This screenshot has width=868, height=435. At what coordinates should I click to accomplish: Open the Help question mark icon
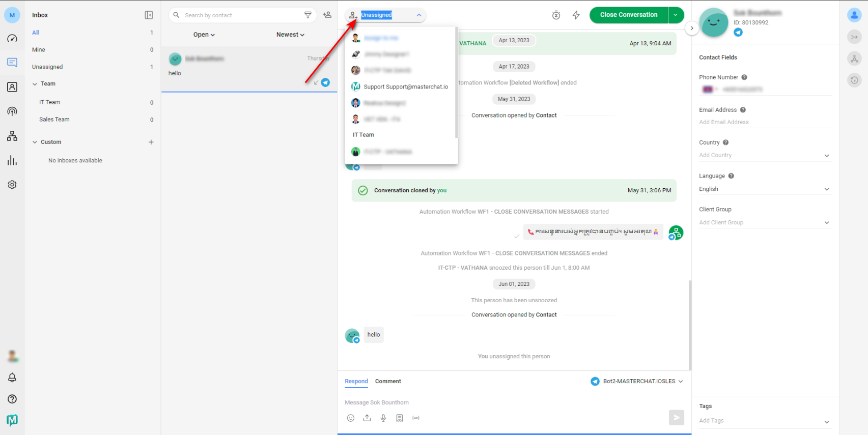tap(12, 399)
